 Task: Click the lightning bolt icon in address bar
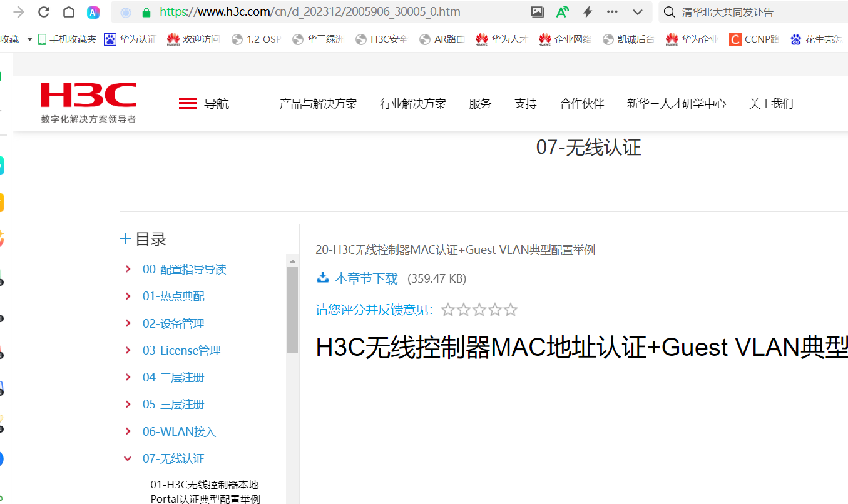click(587, 12)
